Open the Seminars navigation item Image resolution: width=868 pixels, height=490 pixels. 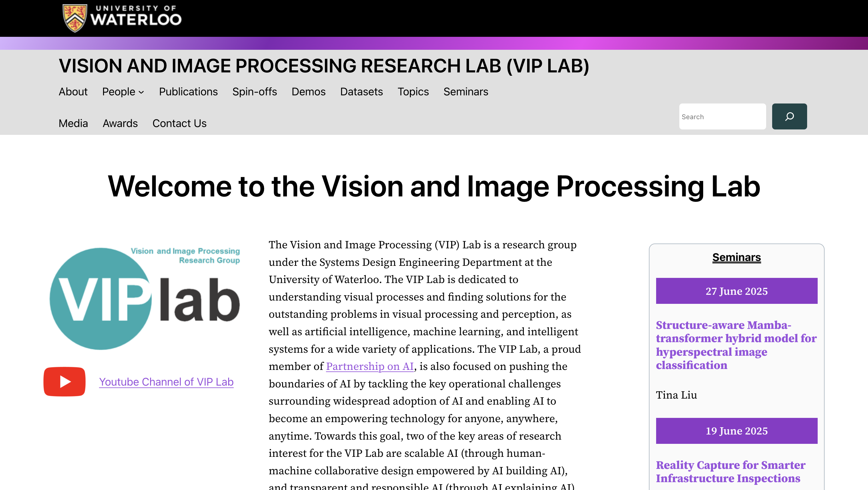[x=466, y=91]
